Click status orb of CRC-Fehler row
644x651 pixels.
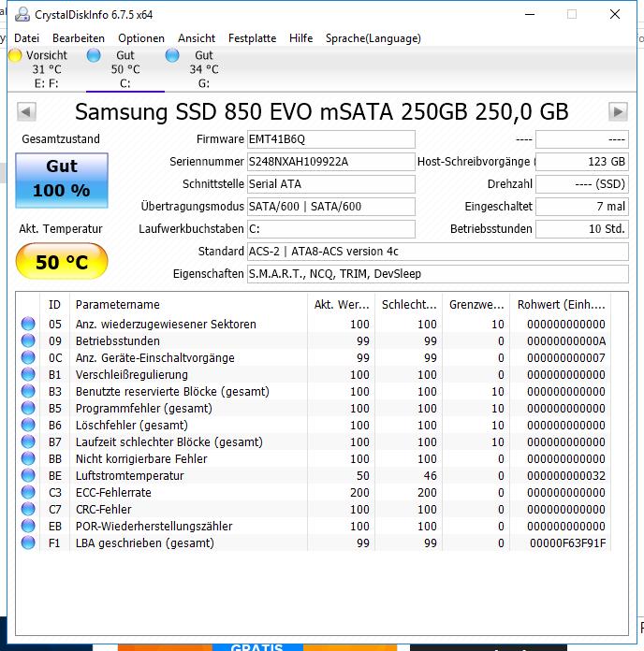pyautogui.click(x=28, y=509)
